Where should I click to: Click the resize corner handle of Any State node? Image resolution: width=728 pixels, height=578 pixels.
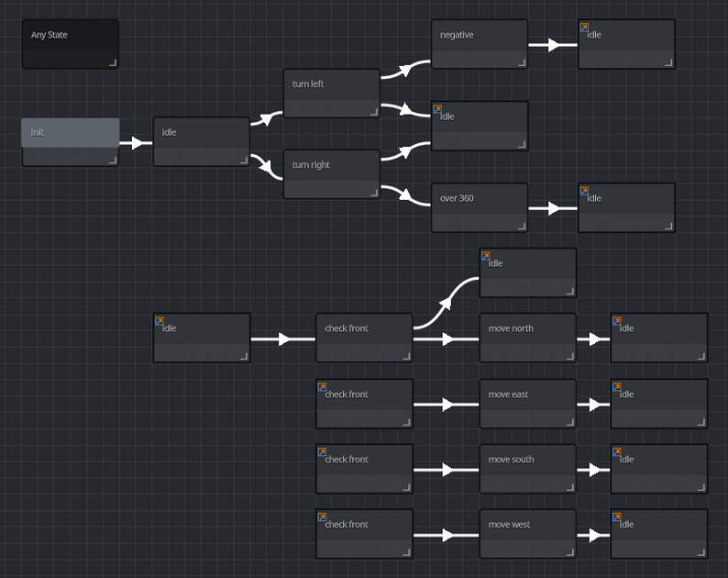pos(113,62)
